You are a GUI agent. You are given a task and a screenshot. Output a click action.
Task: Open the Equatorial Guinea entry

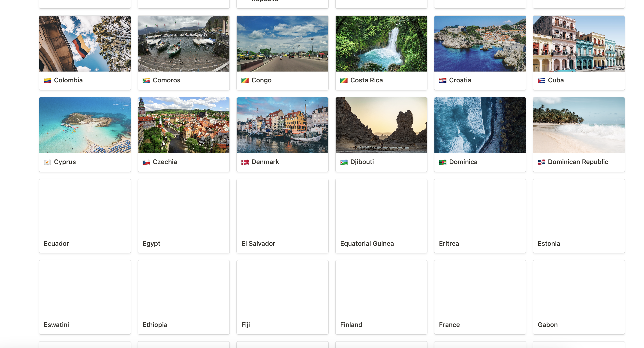pos(381,216)
